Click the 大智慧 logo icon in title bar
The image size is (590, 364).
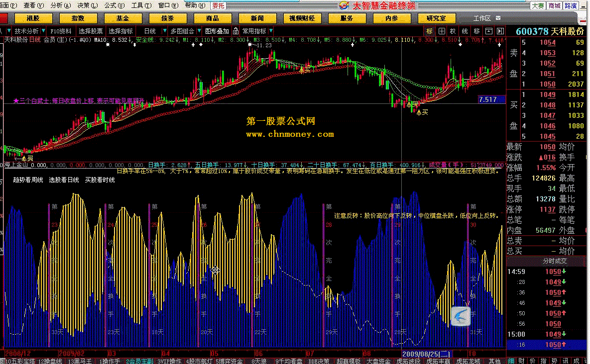[x=344, y=5]
